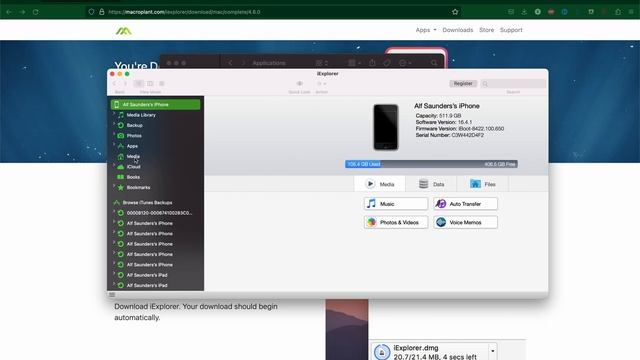This screenshot has width=640, height=360.
Task: Click the Backup icon in the sidebar
Action: coord(121,125)
